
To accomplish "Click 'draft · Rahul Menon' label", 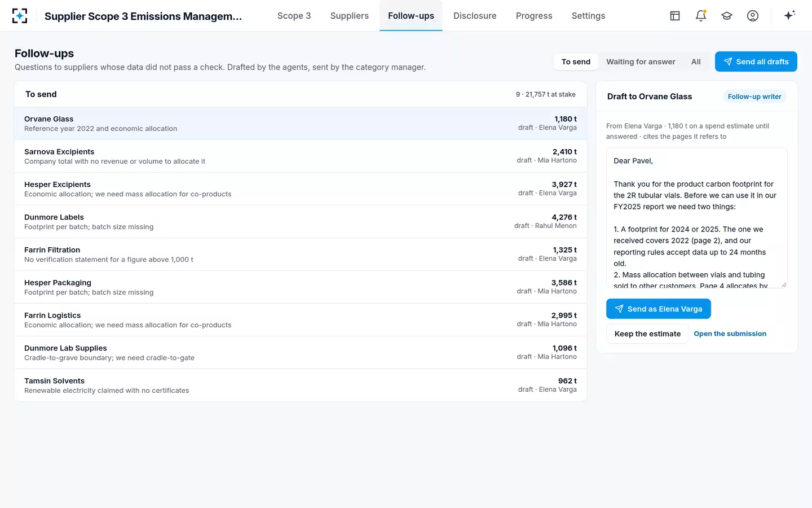I will point(545,226).
